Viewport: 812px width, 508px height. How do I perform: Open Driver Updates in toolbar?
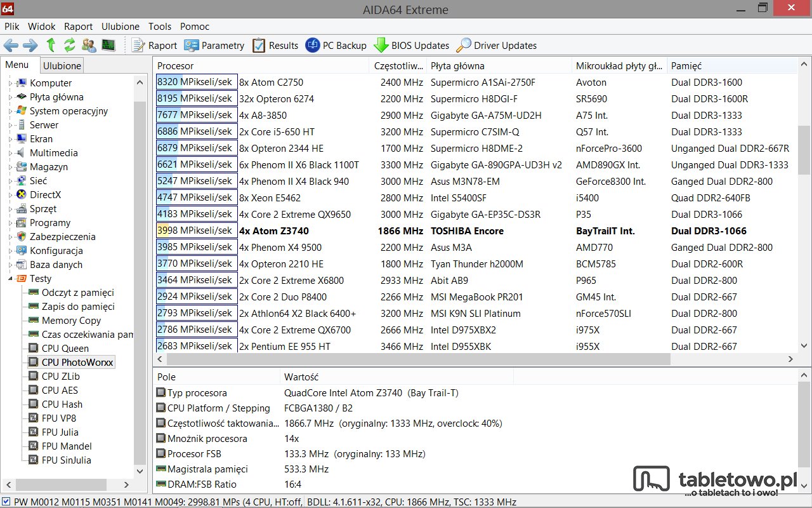pyautogui.click(x=497, y=45)
